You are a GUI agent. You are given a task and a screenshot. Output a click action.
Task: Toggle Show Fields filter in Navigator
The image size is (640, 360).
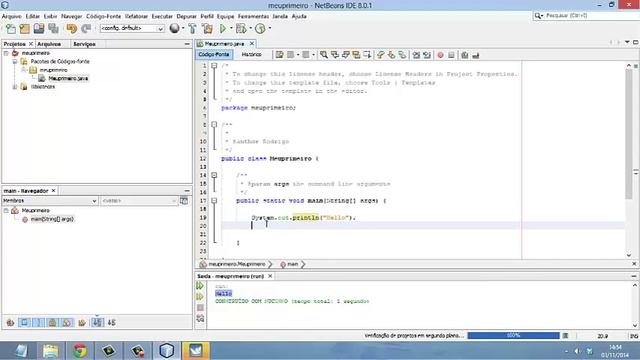[24, 323]
